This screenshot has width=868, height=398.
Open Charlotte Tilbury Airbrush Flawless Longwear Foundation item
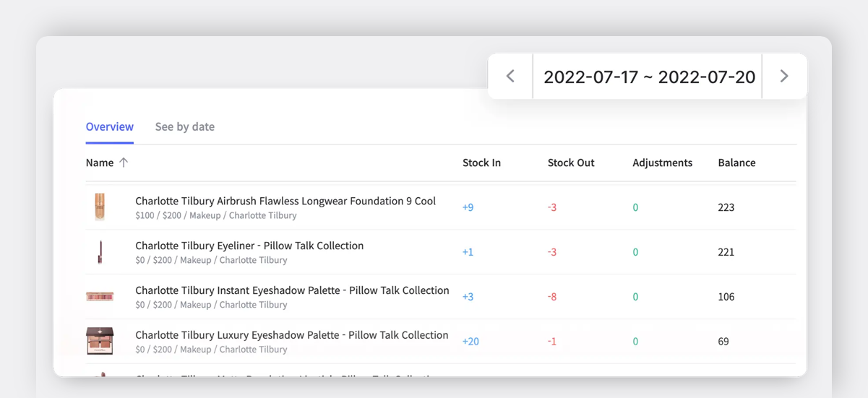pos(285,202)
